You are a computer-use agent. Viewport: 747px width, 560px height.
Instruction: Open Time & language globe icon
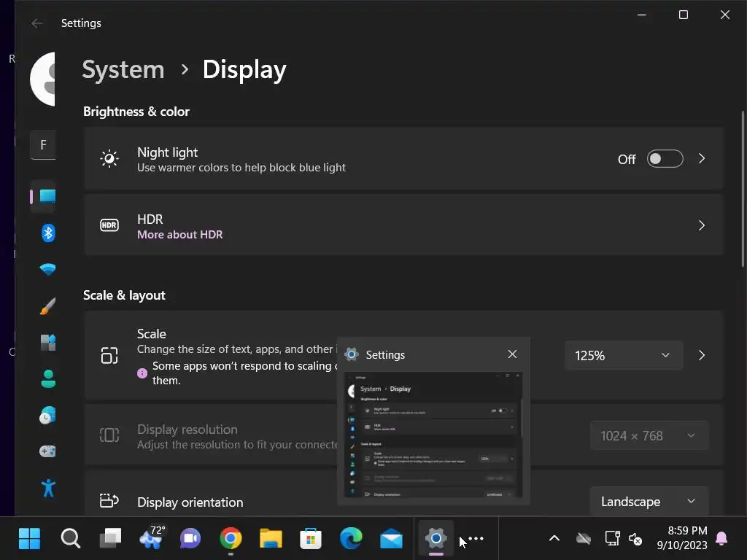click(47, 415)
